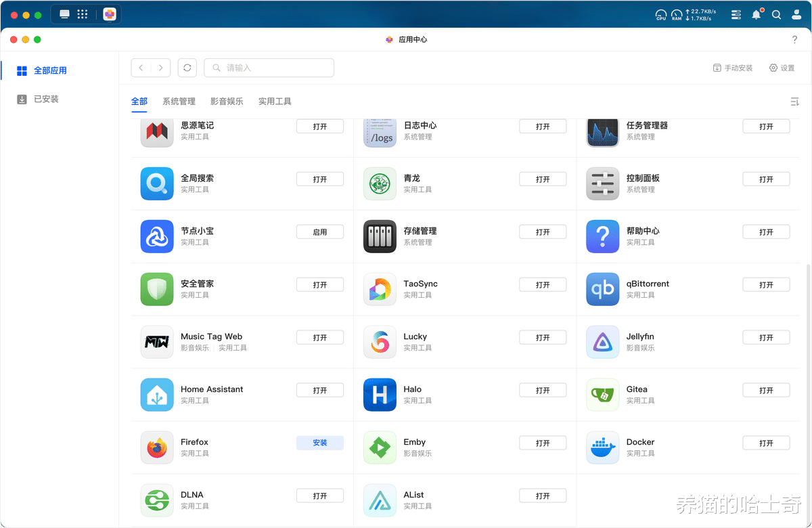Open 设置 settings
812x528 pixels.
pyautogui.click(x=782, y=68)
